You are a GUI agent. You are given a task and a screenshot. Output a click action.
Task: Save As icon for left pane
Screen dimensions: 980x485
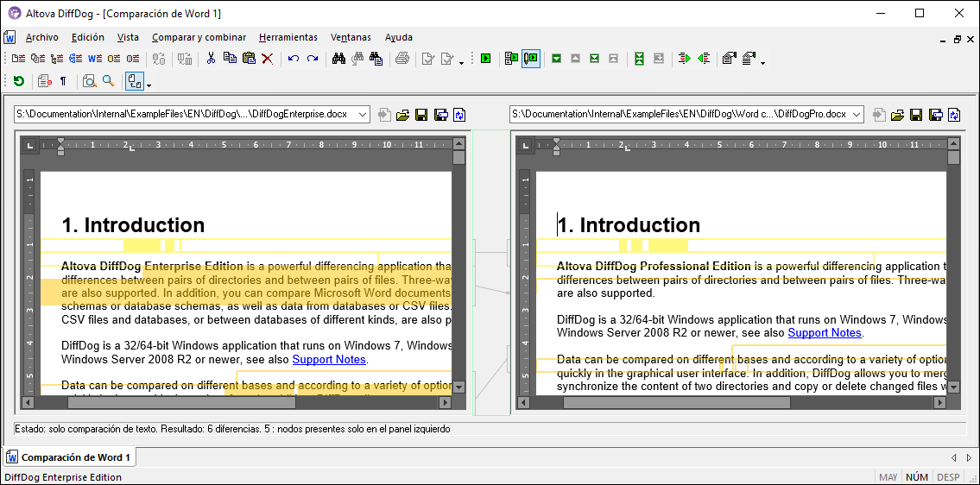[x=440, y=115]
